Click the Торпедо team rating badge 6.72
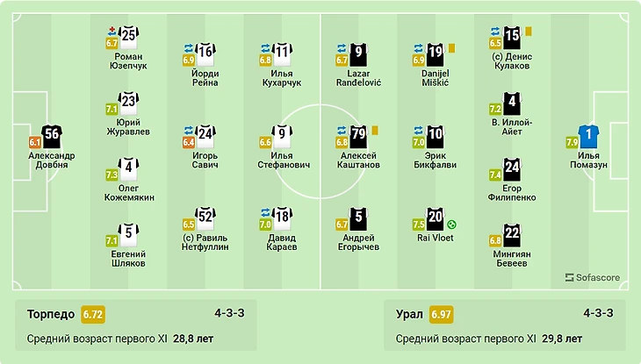The height and width of the screenshot is (364, 641). 93,314
